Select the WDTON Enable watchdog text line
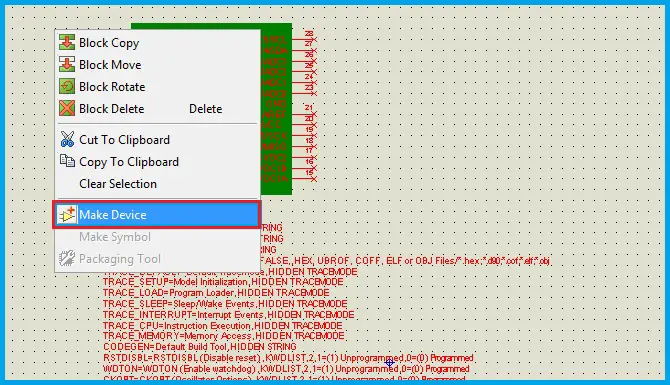 click(286, 368)
